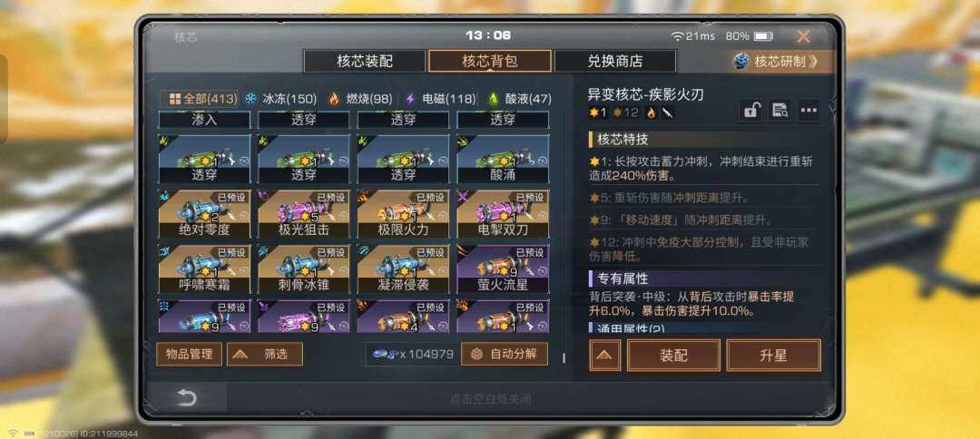Open 物品管理 item management
The width and height of the screenshot is (980, 439).
[189, 354]
